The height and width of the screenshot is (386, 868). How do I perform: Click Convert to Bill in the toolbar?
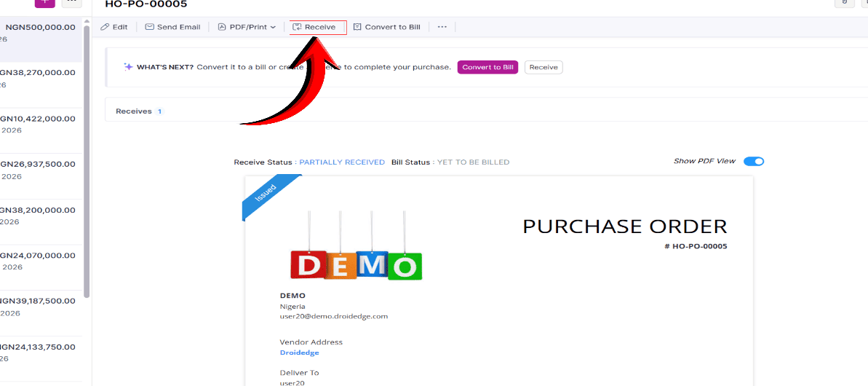(387, 26)
